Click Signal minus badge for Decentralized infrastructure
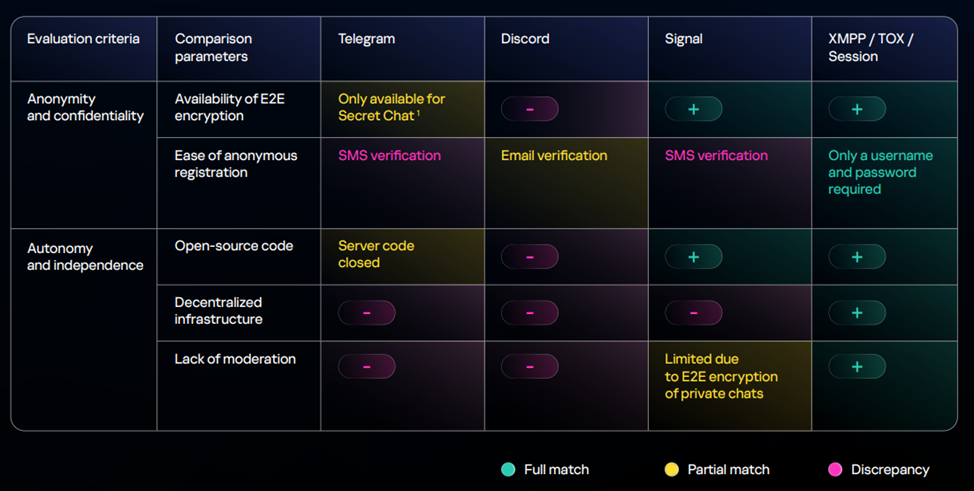This screenshot has width=974, height=491. [693, 313]
